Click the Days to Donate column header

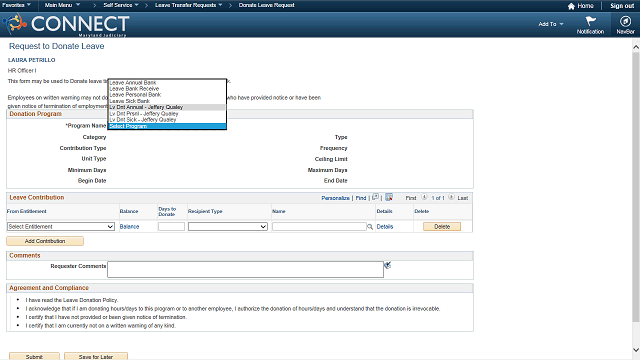click(x=167, y=211)
